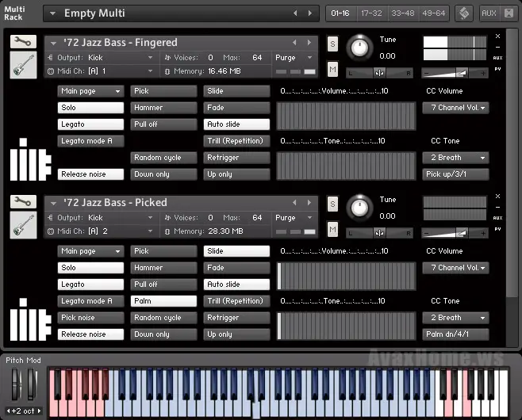Minimize the Picked bass instrument view
Screen dimensions: 522x420
tap(497, 207)
